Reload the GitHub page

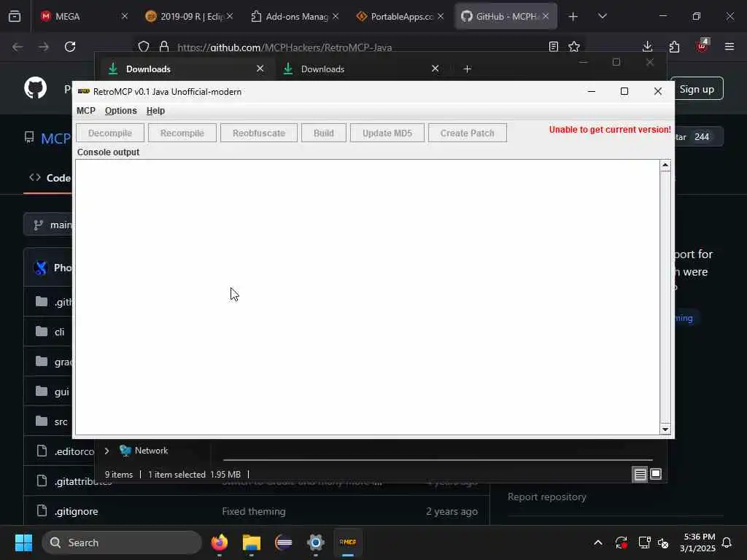click(70, 47)
